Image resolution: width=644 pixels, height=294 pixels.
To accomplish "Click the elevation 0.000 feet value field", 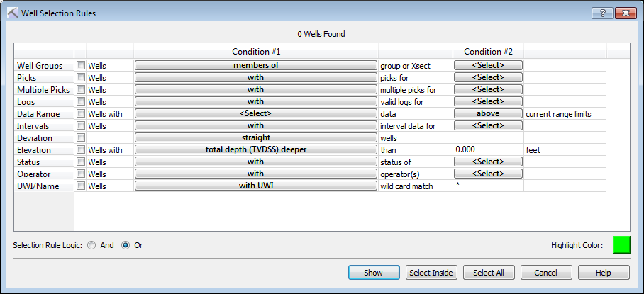I will pos(488,149).
